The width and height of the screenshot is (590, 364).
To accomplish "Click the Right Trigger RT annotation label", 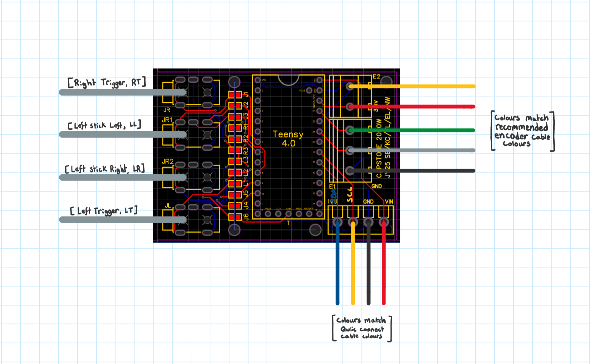I will pos(106,83).
